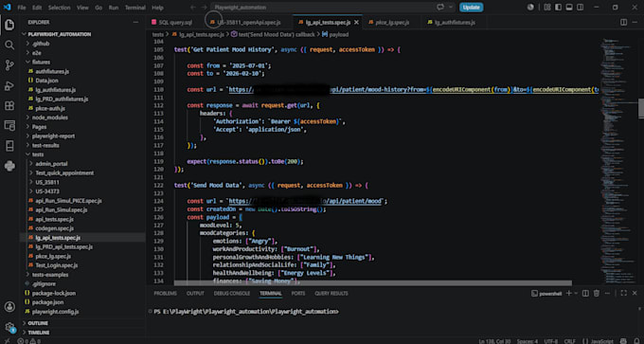Toggle the bottom panel visibility

point(569,8)
